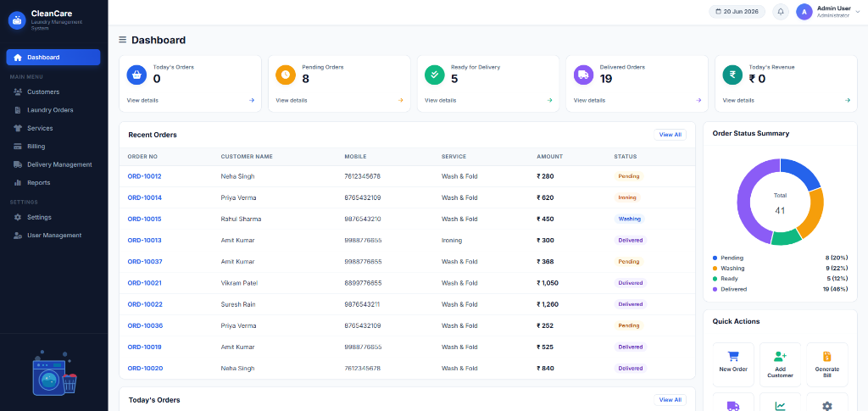Viewport: 868px width, 411px height.
Task: Open User Management in the sidebar
Action: (x=53, y=235)
